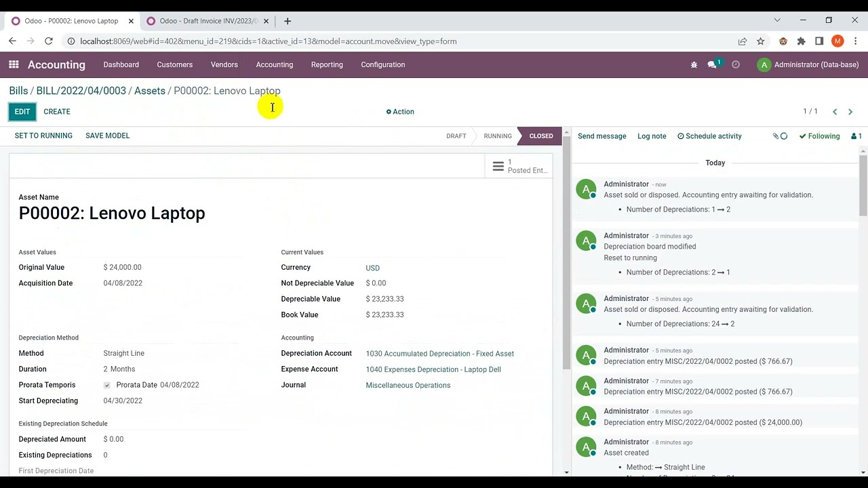Click Schedule activity
868x488 pixels.
point(709,136)
